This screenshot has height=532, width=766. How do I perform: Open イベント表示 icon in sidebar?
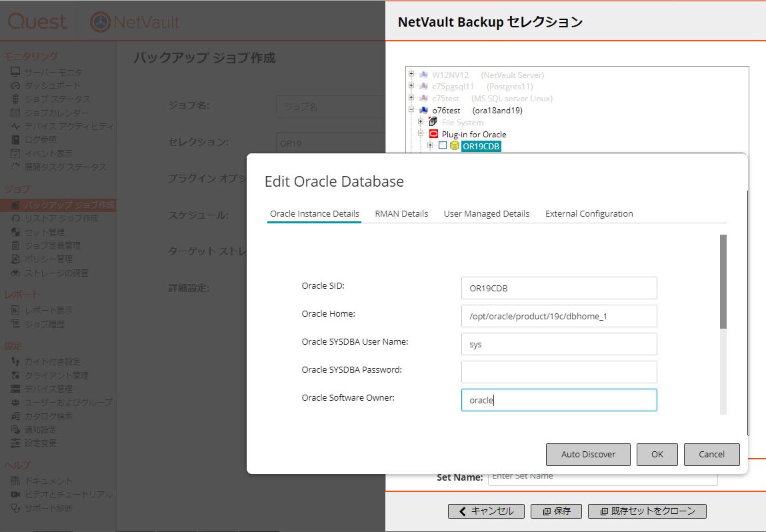click(15, 153)
